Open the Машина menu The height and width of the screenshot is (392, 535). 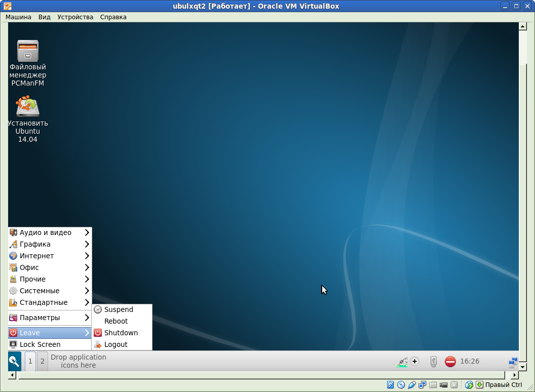coord(18,17)
